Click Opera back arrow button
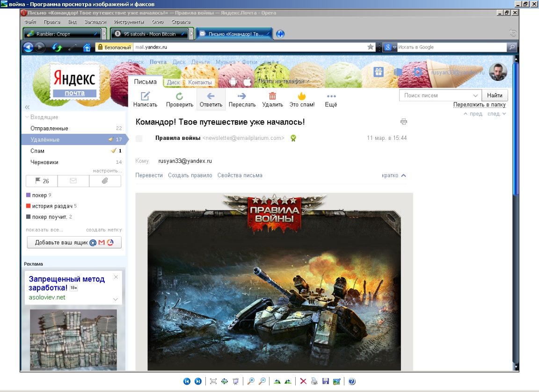Screen dimensions: 539x392 (x=28, y=47)
